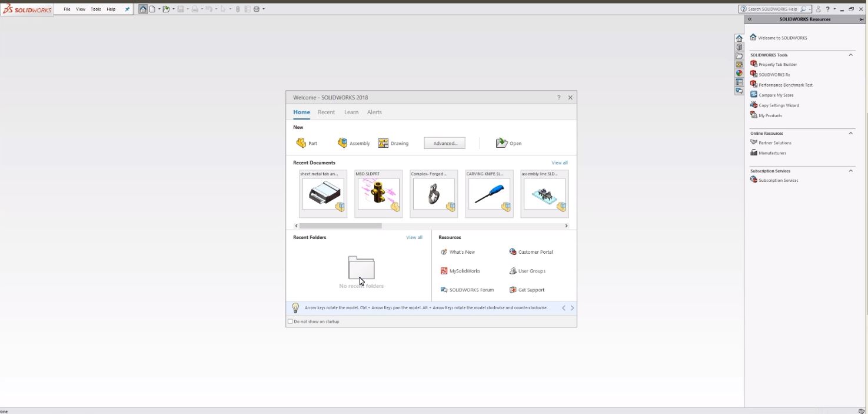Click the Undo icon in the toolbar
Viewport: 868px width, 414px height.
[x=209, y=9]
